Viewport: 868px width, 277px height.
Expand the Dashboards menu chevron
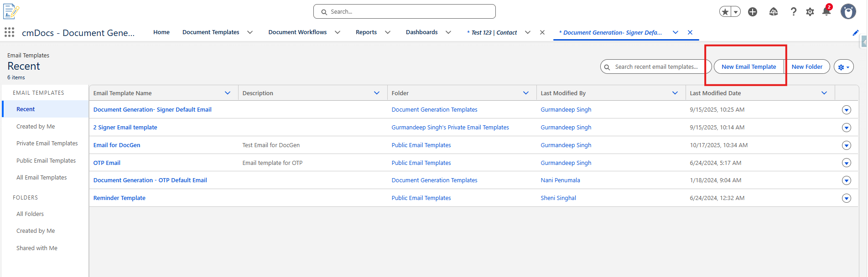point(448,32)
